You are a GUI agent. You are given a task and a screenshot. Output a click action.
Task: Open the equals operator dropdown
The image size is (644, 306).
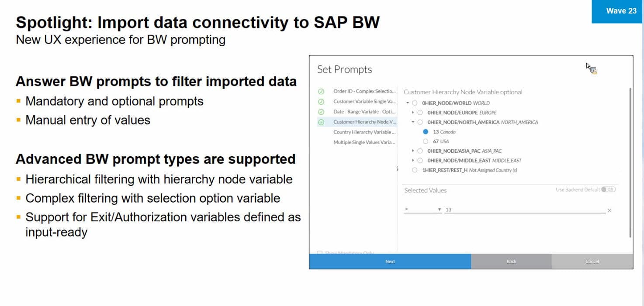pos(422,210)
